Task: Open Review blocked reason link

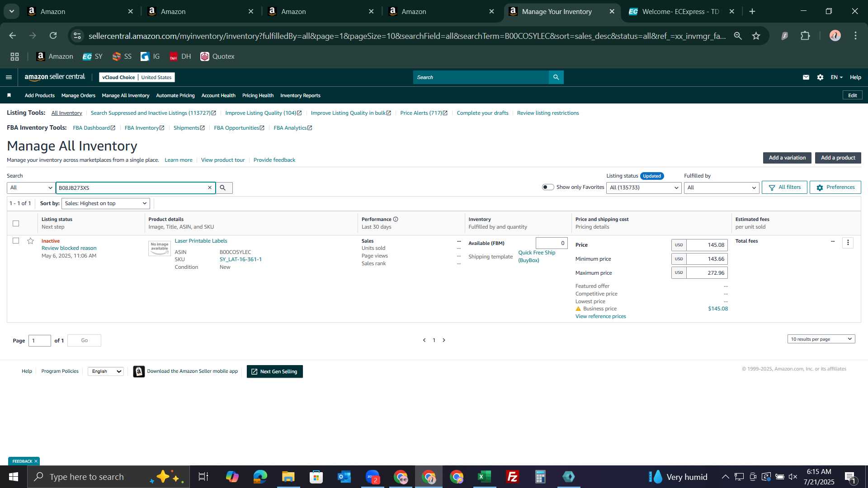Action: (x=69, y=248)
